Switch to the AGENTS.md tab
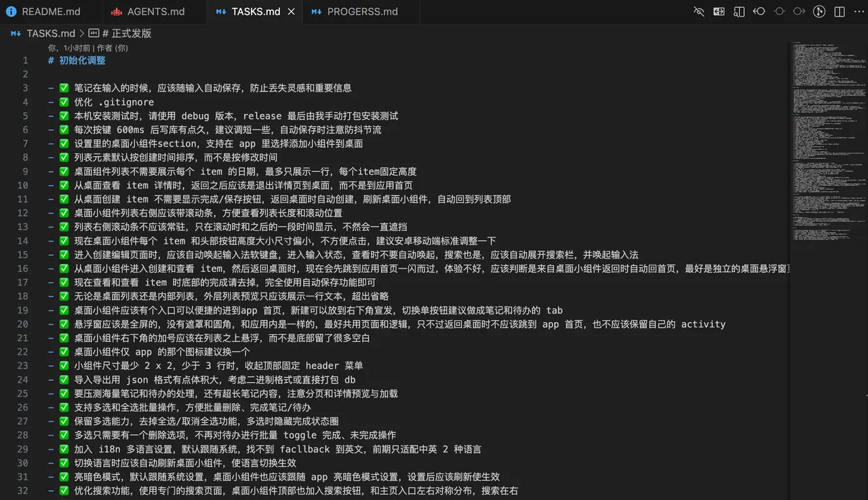Image resolution: width=868 pixels, height=500 pixels. click(155, 12)
